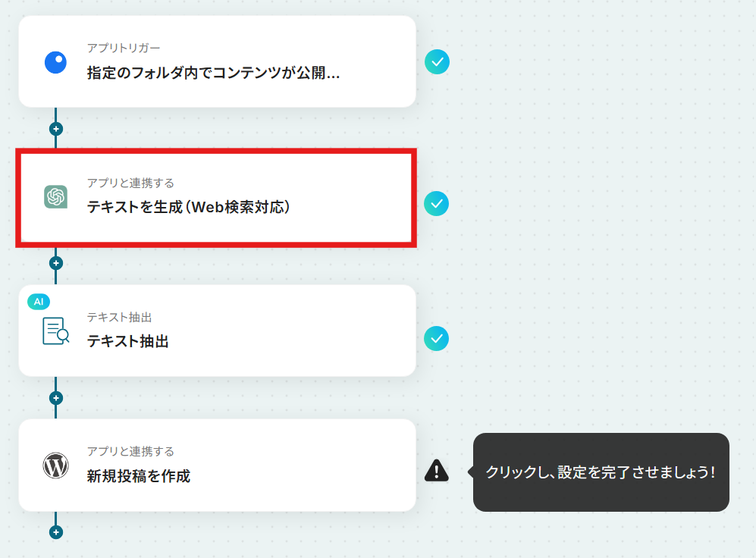Click the checkmark beside the app trigger step
The image size is (756, 558).
pyautogui.click(x=437, y=62)
